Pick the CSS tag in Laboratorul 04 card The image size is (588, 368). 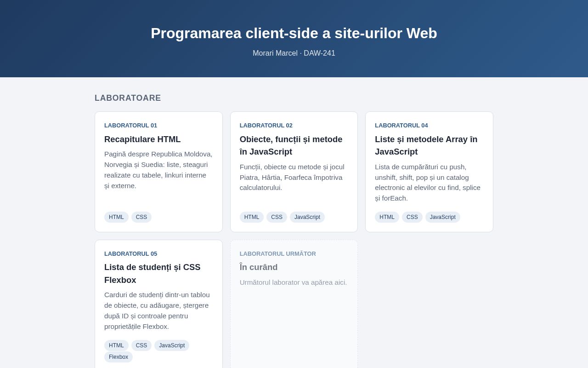(412, 217)
